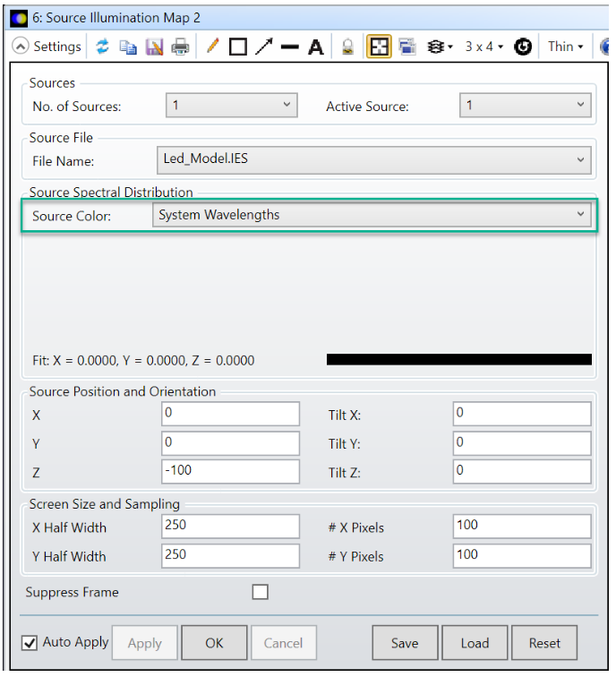This screenshot has height=677, width=616.
Task: Open the Active Source dropdown
Action: (x=525, y=106)
